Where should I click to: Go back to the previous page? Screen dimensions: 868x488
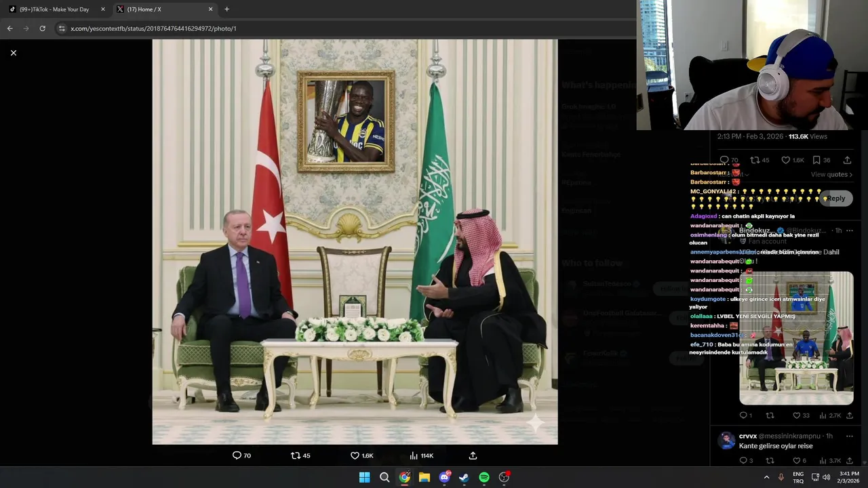(9, 28)
